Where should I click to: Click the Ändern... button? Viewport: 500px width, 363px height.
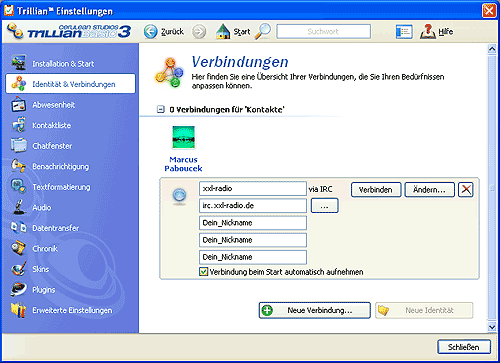point(429,190)
